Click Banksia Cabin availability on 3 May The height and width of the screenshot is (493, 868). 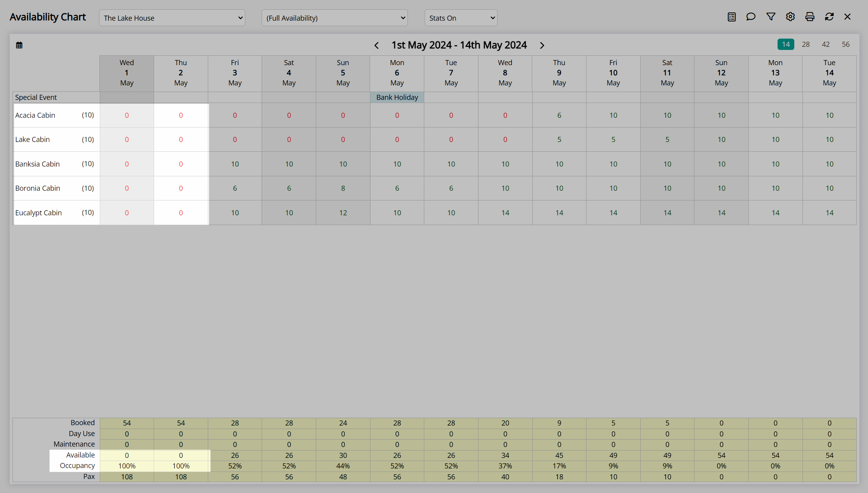235,164
